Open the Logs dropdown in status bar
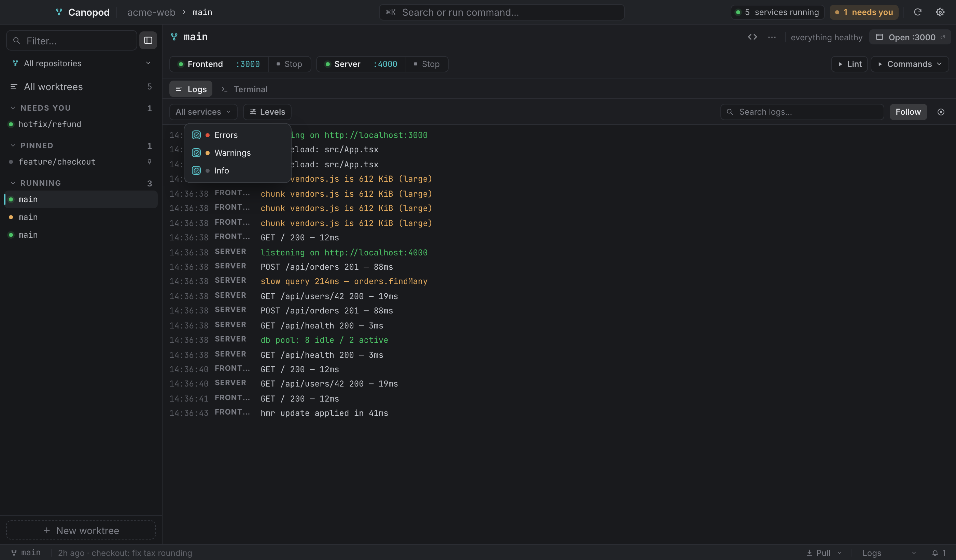Image resolution: width=956 pixels, height=560 pixels. [889, 553]
